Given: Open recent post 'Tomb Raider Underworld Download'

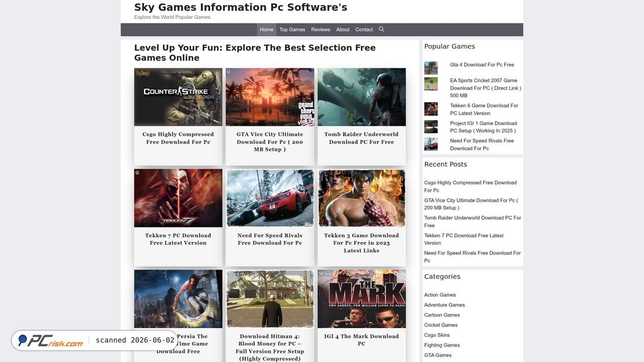Looking at the screenshot, I should [472, 222].
